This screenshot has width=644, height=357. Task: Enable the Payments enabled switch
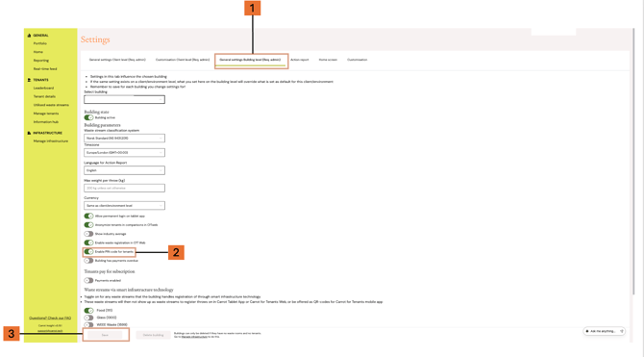point(88,281)
